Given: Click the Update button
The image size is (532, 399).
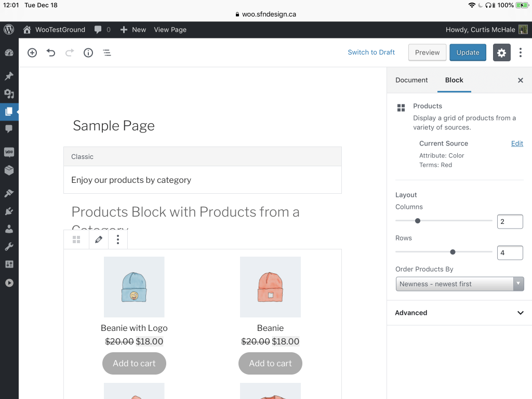Looking at the screenshot, I should point(468,52).
